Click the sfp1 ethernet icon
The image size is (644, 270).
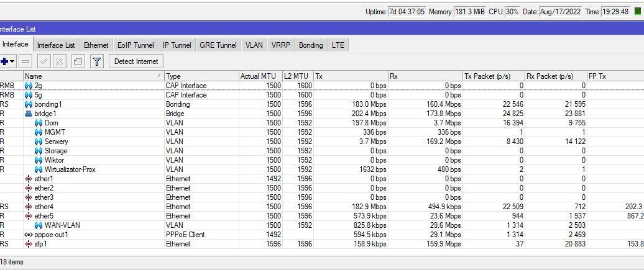click(29, 244)
